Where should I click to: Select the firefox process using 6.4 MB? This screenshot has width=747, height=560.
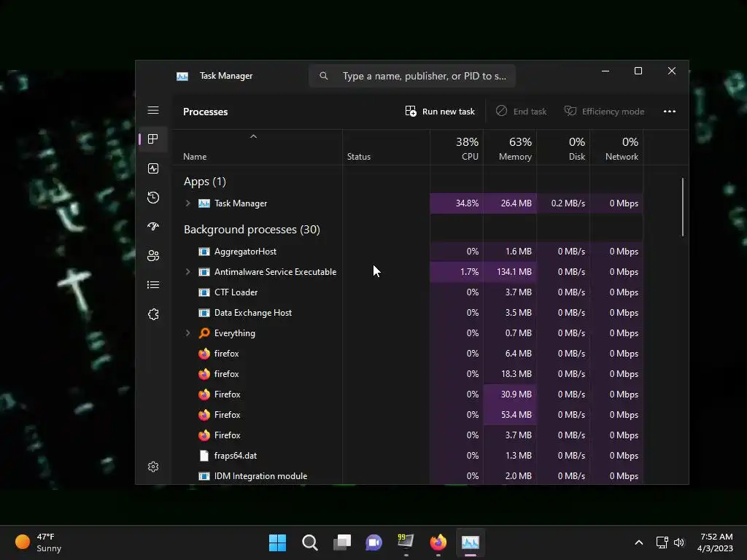coord(407,354)
